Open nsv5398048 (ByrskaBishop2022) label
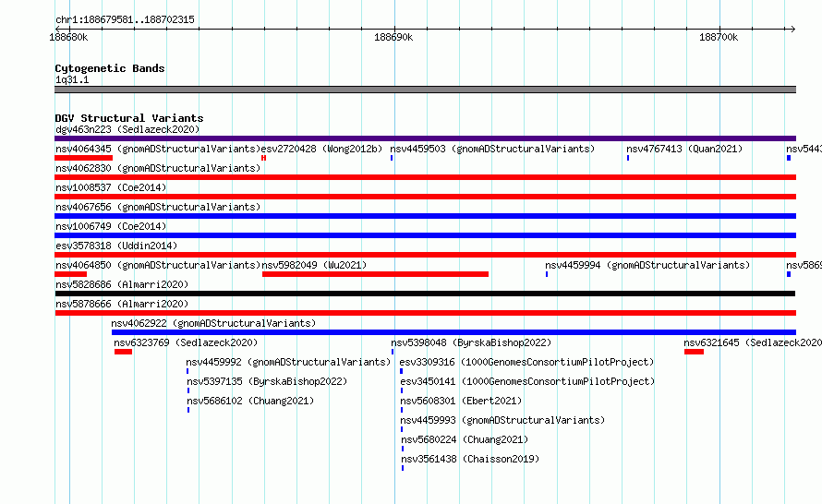Screen dimensions: 822x504 [x=471, y=342]
